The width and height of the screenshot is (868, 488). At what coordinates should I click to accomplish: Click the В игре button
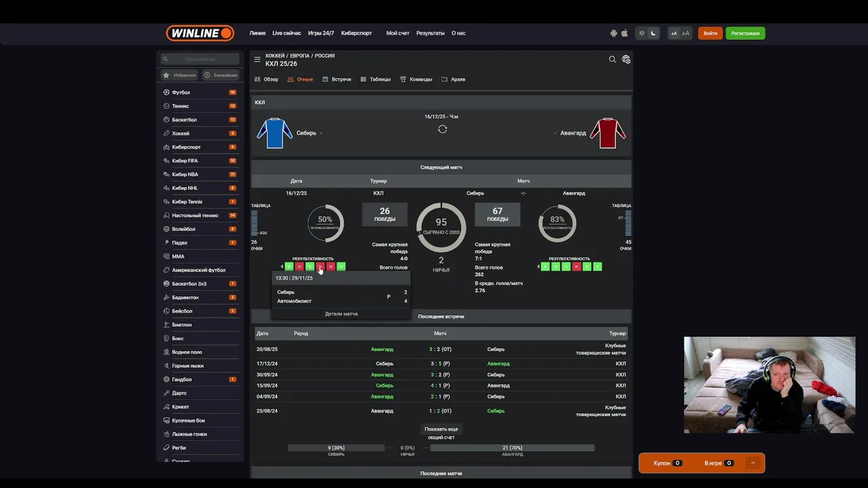(719, 463)
